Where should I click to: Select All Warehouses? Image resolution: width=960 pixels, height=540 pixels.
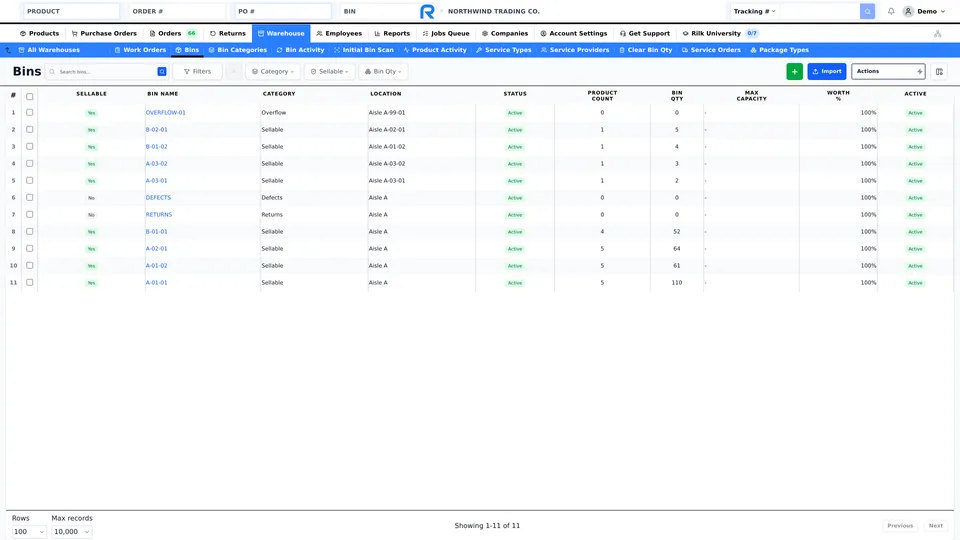pos(49,50)
